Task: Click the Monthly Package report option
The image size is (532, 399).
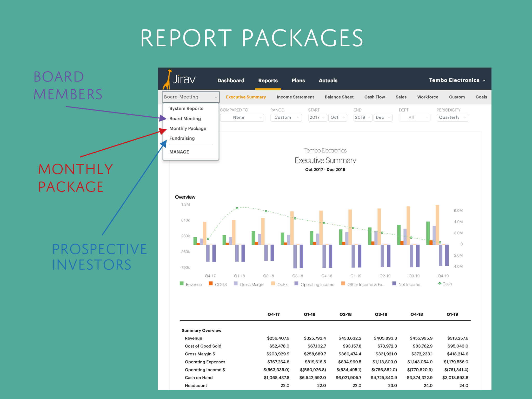Action: point(188,128)
